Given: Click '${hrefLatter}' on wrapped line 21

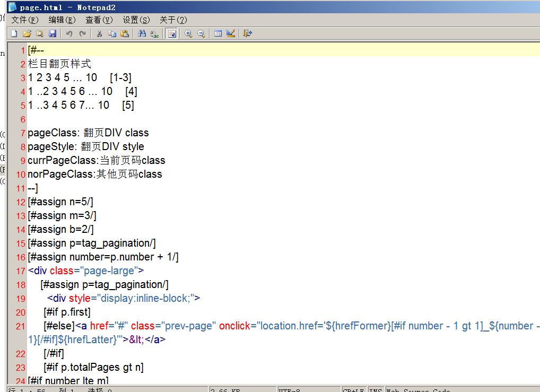Looking at the screenshot, I should pos(88,339).
